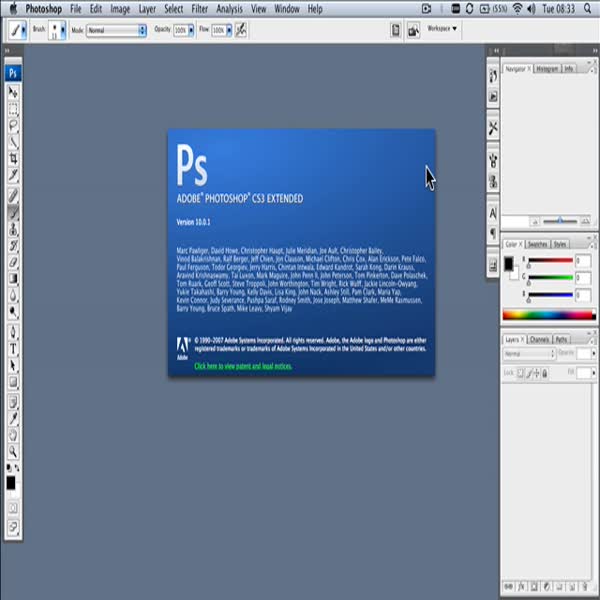
Task: Switch to the Swatches tab
Action: tap(537, 244)
